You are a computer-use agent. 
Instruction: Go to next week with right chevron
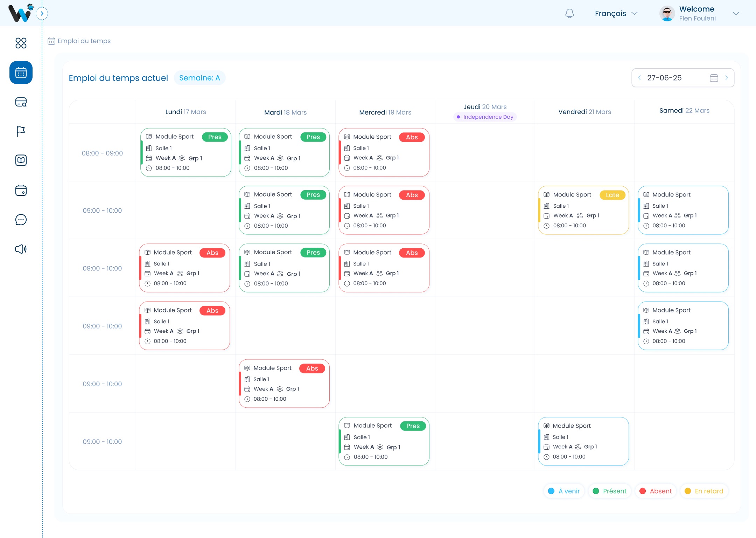[x=727, y=78]
